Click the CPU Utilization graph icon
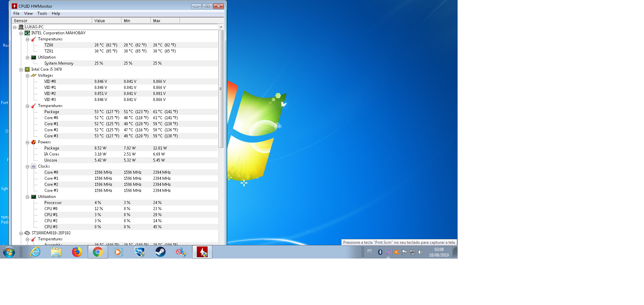The image size is (644, 305). (34, 197)
